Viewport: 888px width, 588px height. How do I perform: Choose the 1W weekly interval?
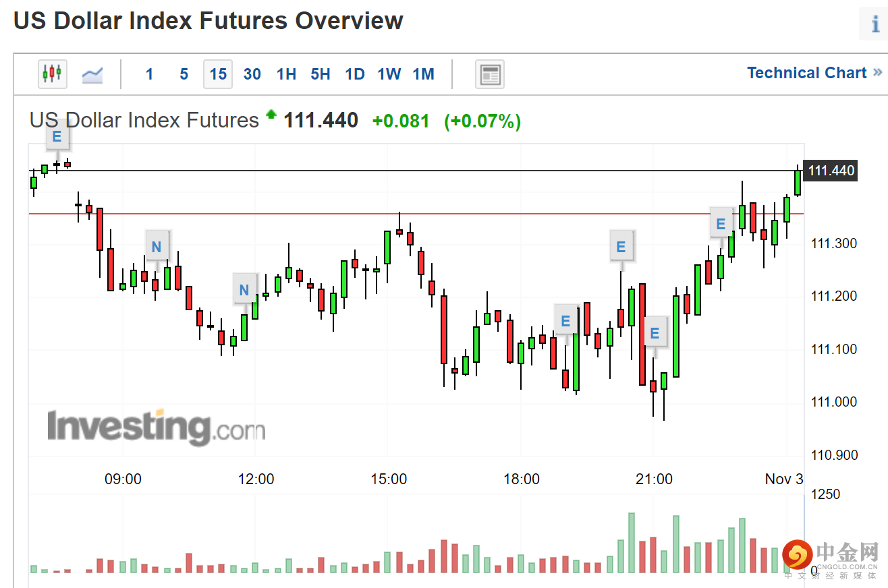click(389, 74)
